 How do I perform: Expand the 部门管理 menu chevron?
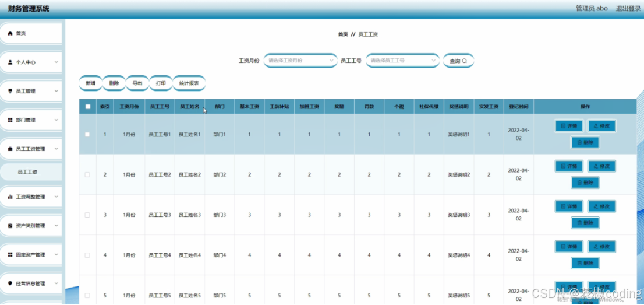[x=56, y=120]
